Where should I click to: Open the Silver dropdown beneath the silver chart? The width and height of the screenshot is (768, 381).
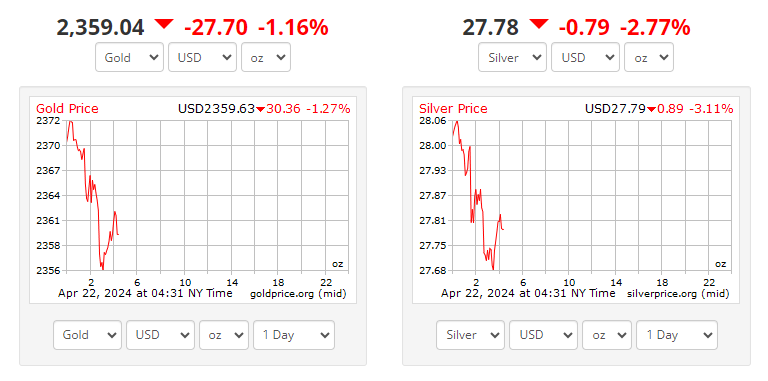pos(470,335)
